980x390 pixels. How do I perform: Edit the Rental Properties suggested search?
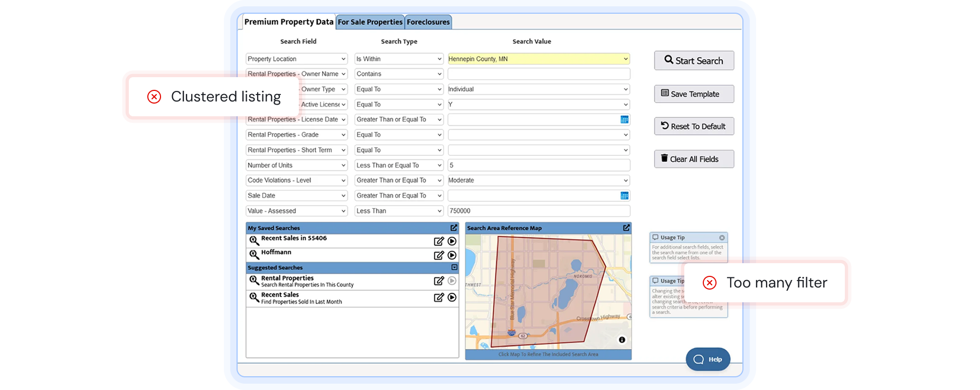click(438, 281)
